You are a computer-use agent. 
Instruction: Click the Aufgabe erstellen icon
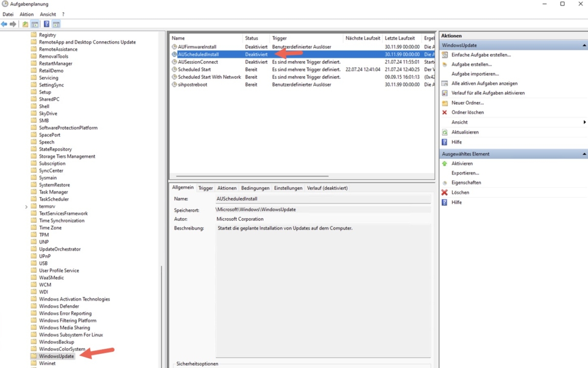click(x=445, y=64)
